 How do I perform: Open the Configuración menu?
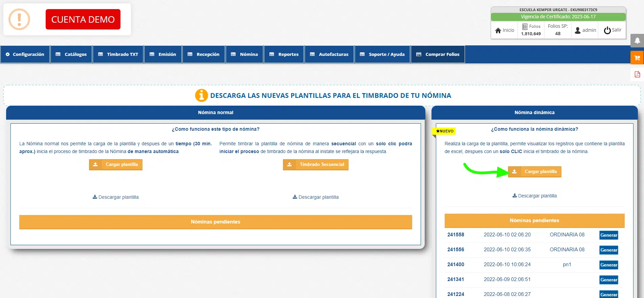(25, 54)
